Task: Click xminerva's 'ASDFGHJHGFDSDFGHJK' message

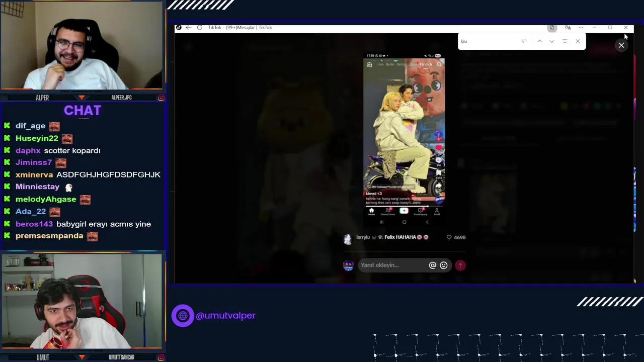Action: pyautogui.click(x=108, y=174)
